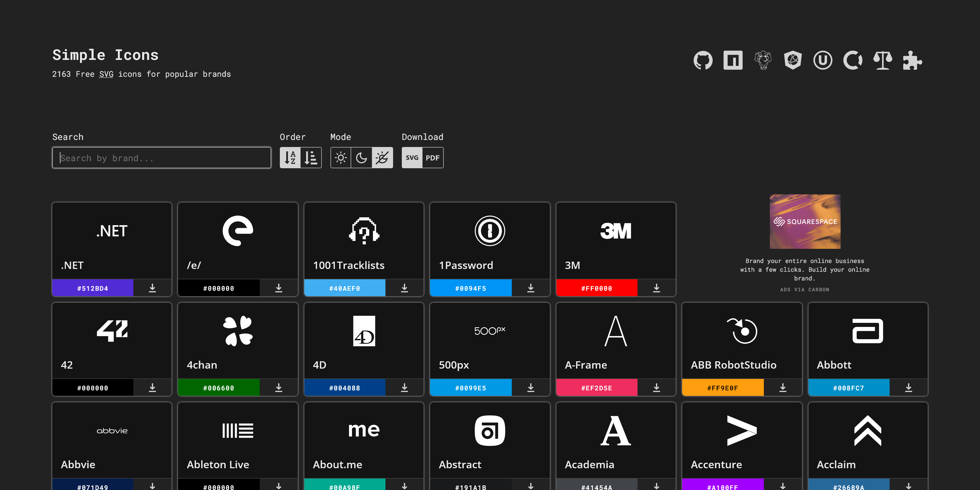980x490 pixels.
Task: Copy A-Frame color #EF2D5E
Action: pos(597,388)
